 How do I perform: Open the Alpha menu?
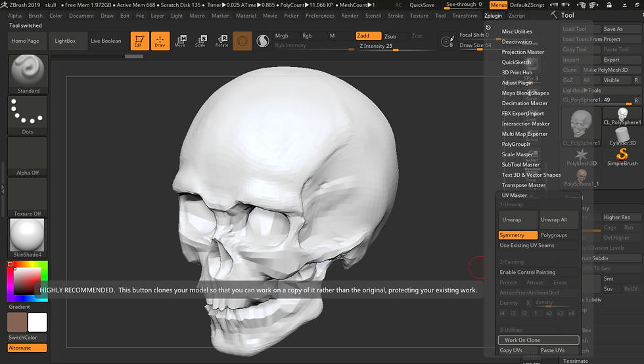coord(14,16)
